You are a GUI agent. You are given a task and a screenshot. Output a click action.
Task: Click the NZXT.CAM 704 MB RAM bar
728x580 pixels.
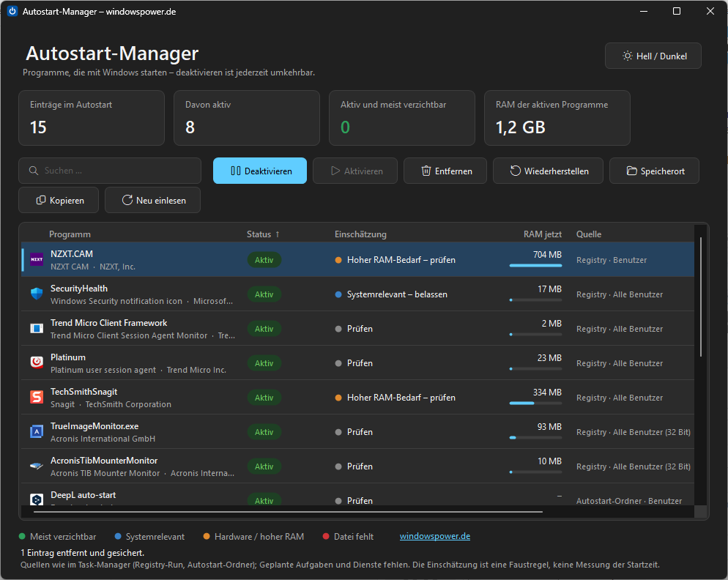click(535, 266)
